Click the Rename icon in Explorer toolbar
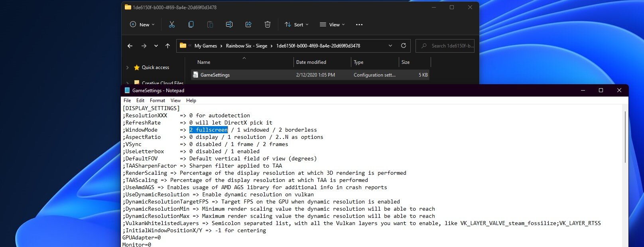644x247 pixels. click(x=229, y=24)
